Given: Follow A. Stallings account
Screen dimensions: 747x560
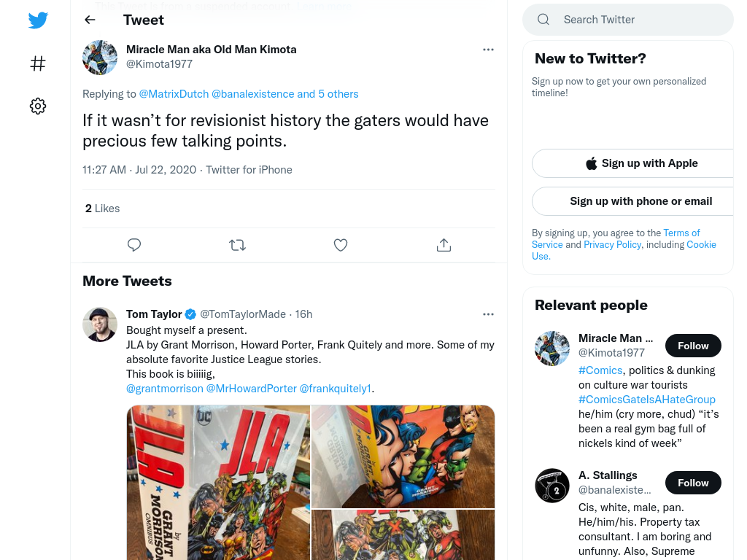Looking at the screenshot, I should [693, 483].
